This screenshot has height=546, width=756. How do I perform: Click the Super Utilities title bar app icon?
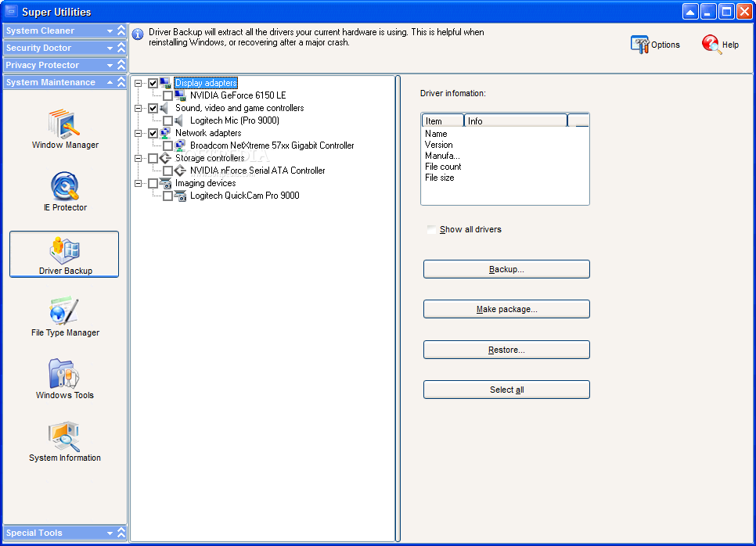click(11, 12)
